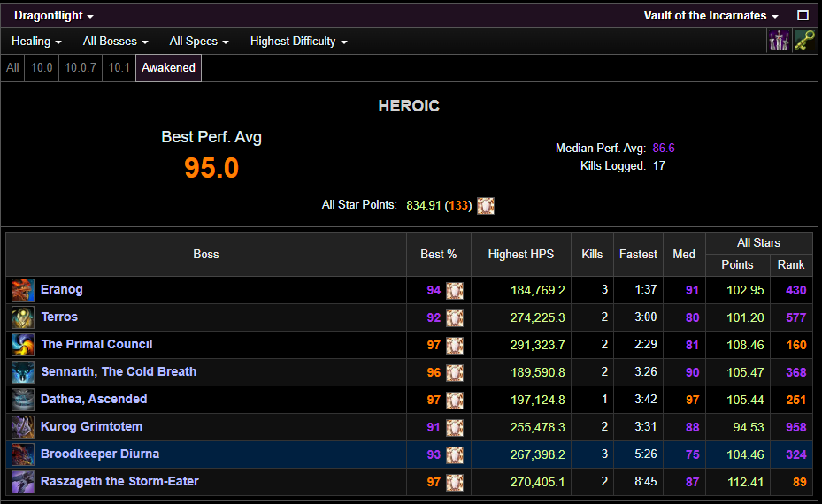
Task: Click Eranog's best percent 94
Action: point(434,290)
